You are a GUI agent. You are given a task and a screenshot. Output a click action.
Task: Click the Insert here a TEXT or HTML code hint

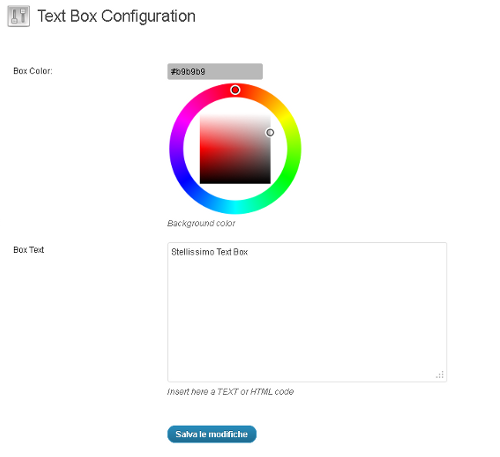pos(230,391)
